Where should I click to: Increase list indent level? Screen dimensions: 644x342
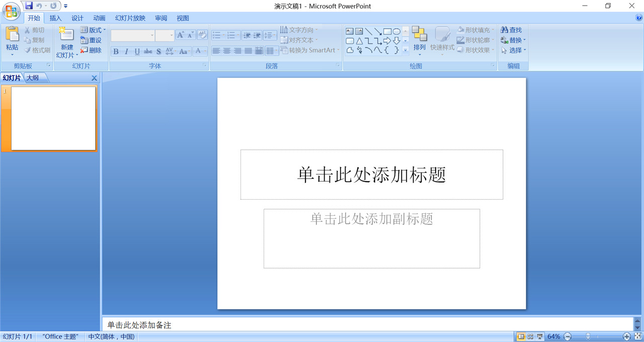257,35
